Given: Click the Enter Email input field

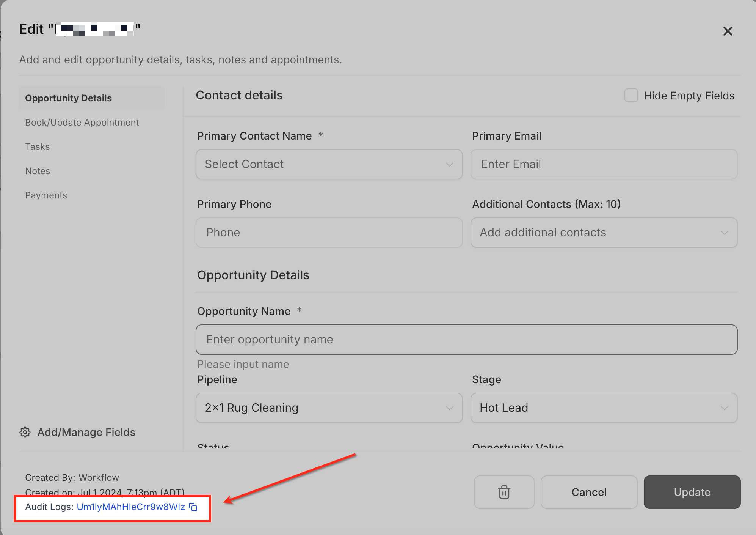Looking at the screenshot, I should pos(604,164).
